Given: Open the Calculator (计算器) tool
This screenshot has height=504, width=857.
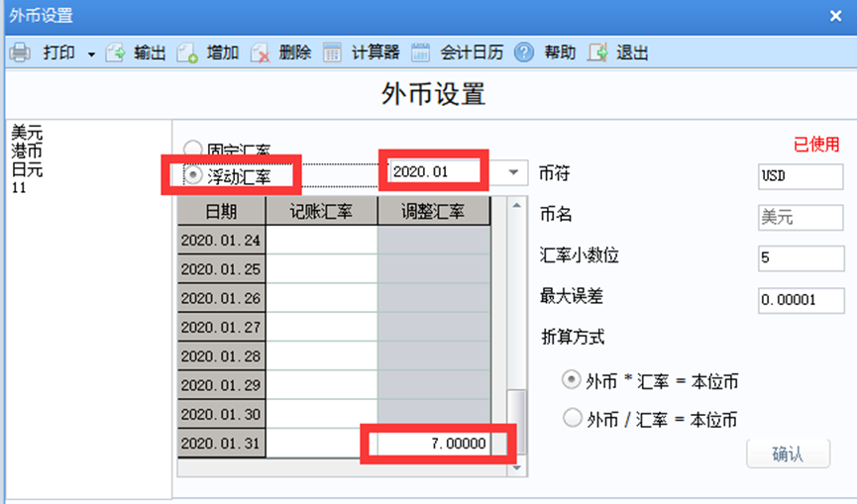Looking at the screenshot, I should click(x=333, y=52).
